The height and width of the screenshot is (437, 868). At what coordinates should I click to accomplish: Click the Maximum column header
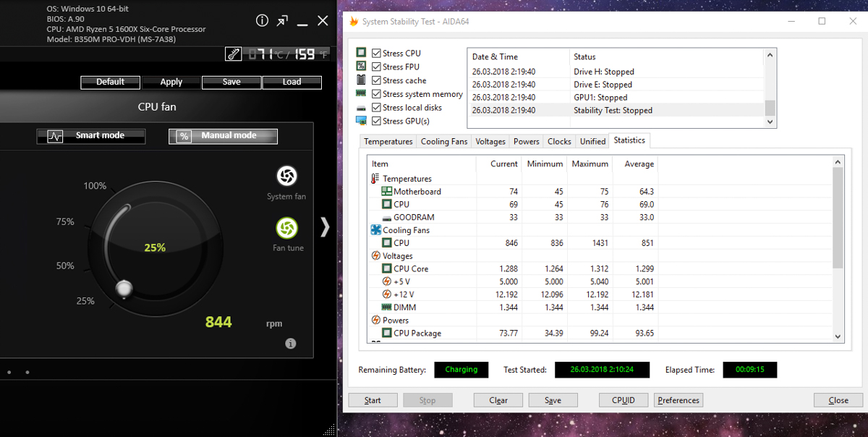(x=590, y=164)
